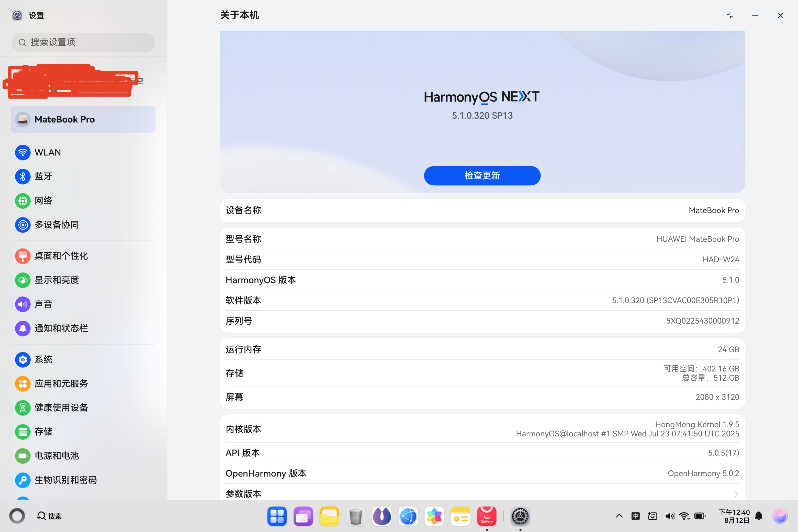Click the 检查更新 button
Image resolution: width=798 pixels, height=532 pixels.
482,175
